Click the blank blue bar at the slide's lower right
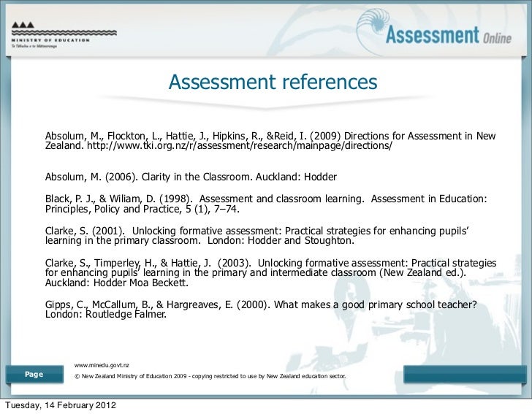 click(x=465, y=375)
